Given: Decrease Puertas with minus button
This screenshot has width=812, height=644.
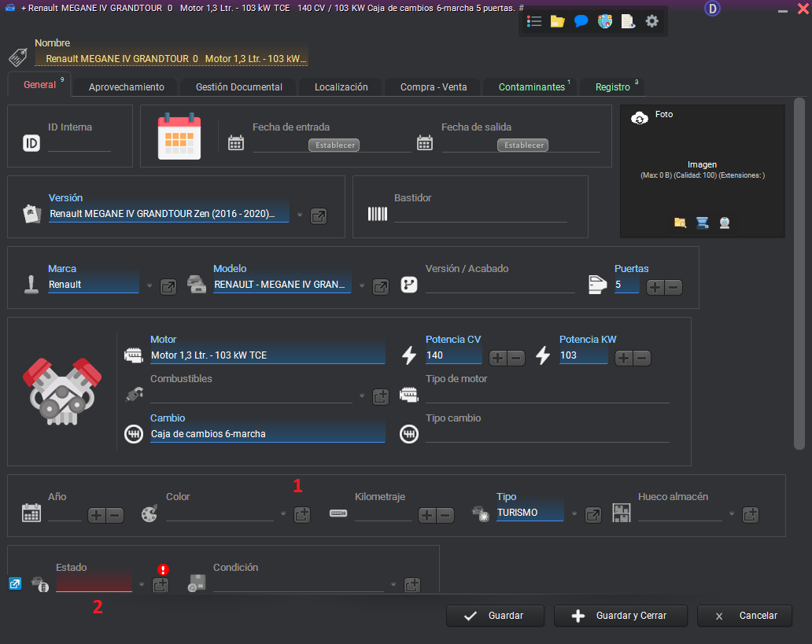Looking at the screenshot, I should [x=674, y=288].
